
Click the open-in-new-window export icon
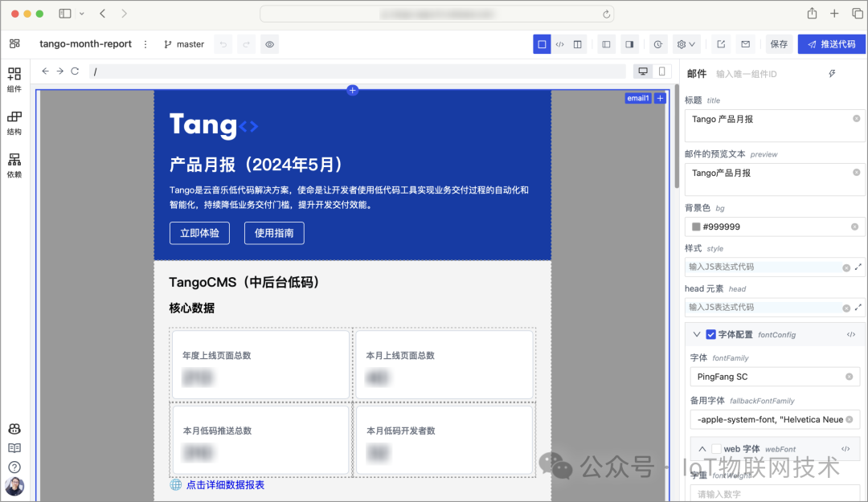[721, 44]
